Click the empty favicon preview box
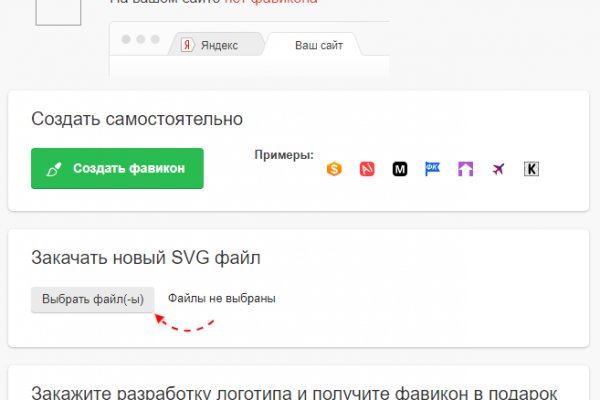This screenshot has width=600, height=400. 59,13
